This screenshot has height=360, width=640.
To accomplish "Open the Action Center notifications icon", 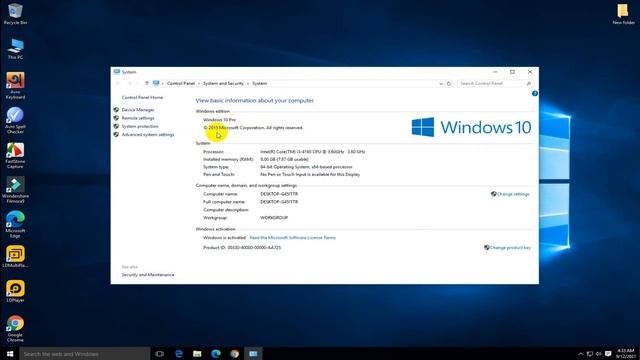I will click(x=608, y=354).
